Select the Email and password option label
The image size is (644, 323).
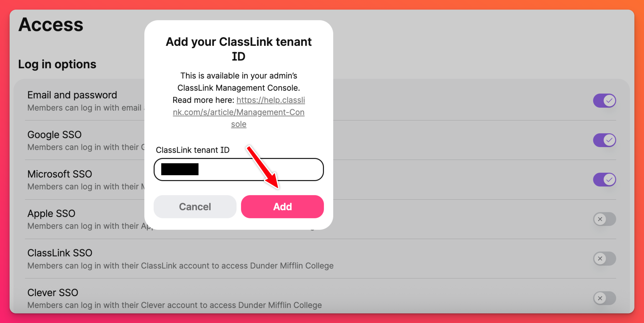(72, 95)
